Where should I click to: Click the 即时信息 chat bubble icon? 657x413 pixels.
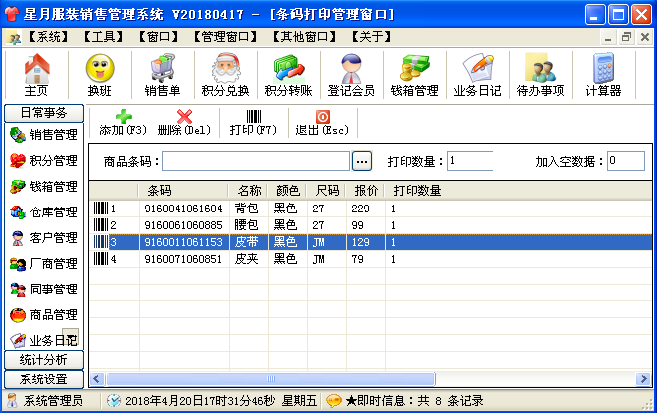click(x=334, y=401)
